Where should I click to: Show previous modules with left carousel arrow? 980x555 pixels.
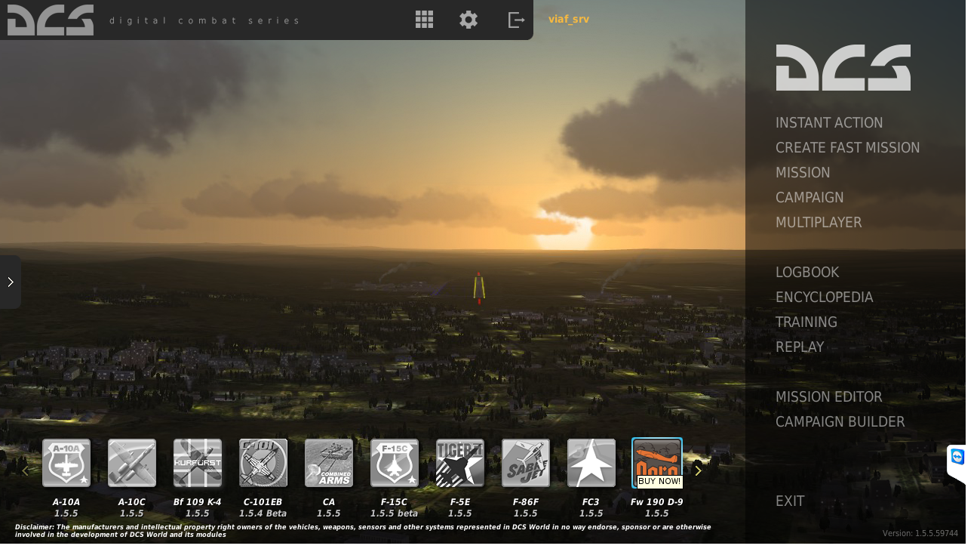click(x=26, y=471)
